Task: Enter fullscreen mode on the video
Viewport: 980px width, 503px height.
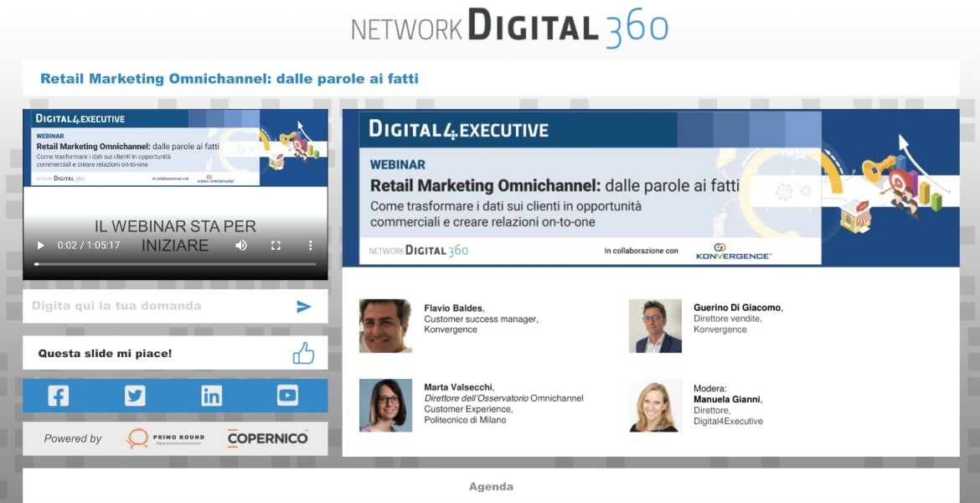Action: (x=276, y=246)
